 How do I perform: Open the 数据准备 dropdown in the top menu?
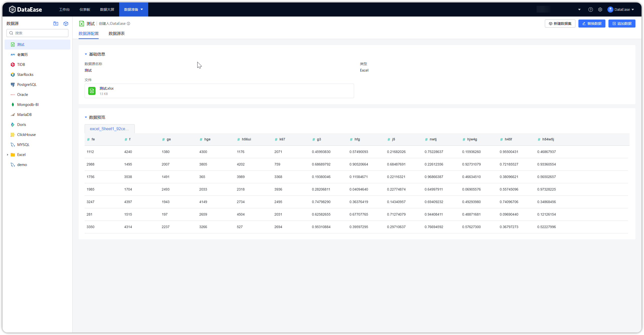[x=133, y=9]
